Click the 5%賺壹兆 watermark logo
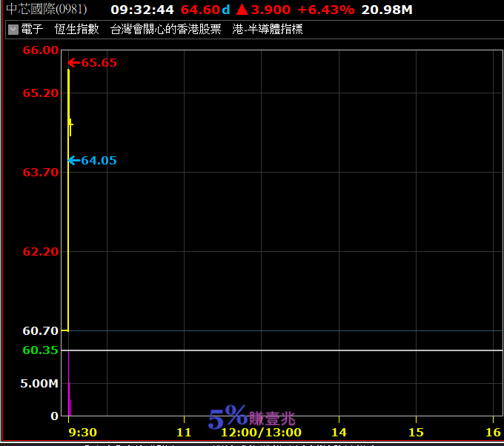 tap(252, 417)
